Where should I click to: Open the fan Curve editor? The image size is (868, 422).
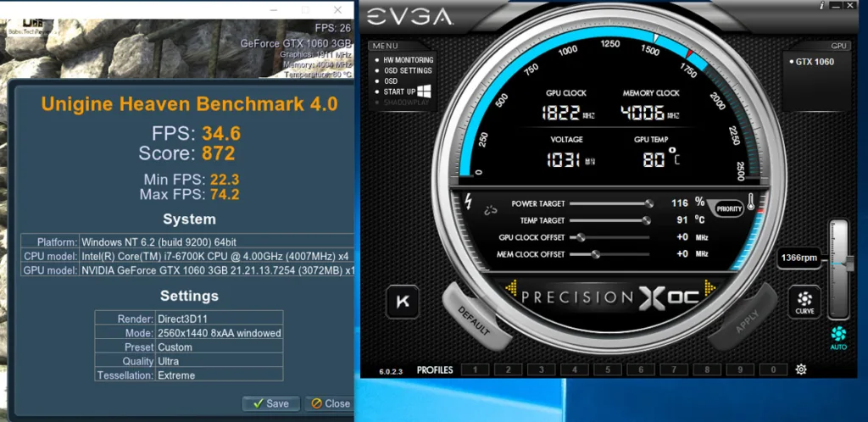coord(804,302)
